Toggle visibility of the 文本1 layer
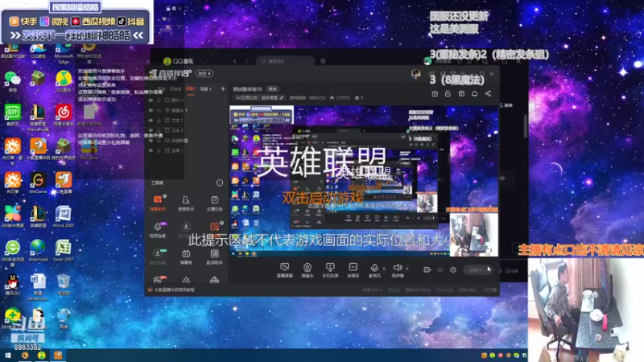The width and height of the screenshot is (644, 362). pyautogui.click(x=151, y=120)
